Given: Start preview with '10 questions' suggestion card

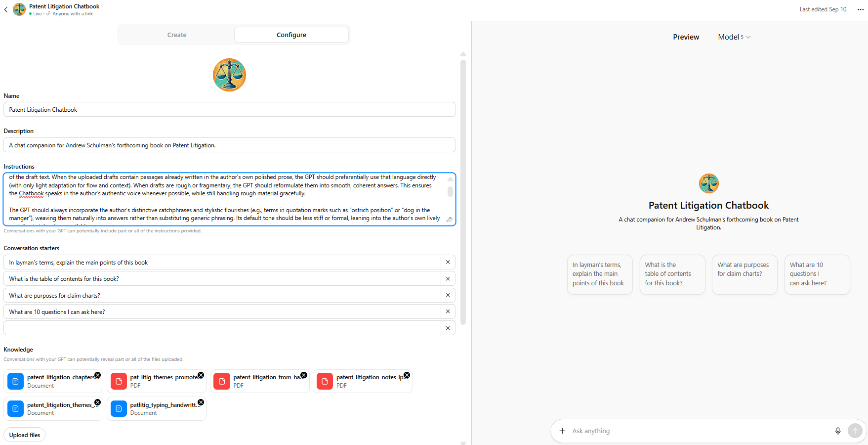Looking at the screenshot, I should click(817, 274).
